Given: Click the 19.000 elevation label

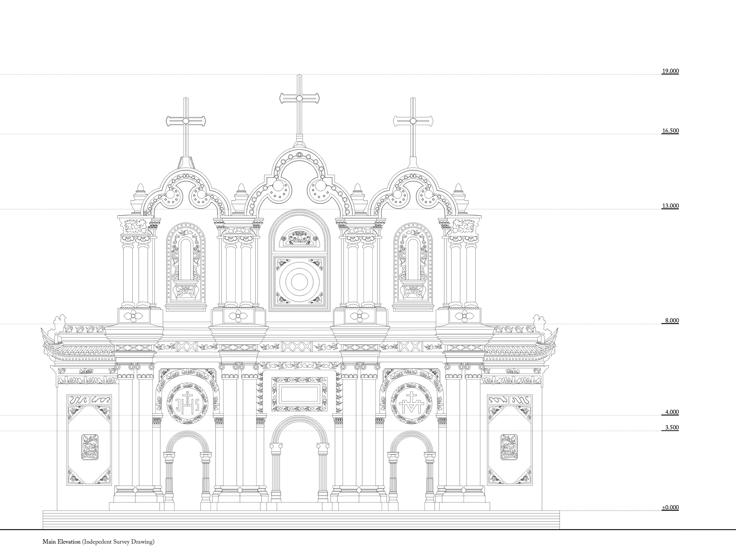Looking at the screenshot, I should (670, 71).
